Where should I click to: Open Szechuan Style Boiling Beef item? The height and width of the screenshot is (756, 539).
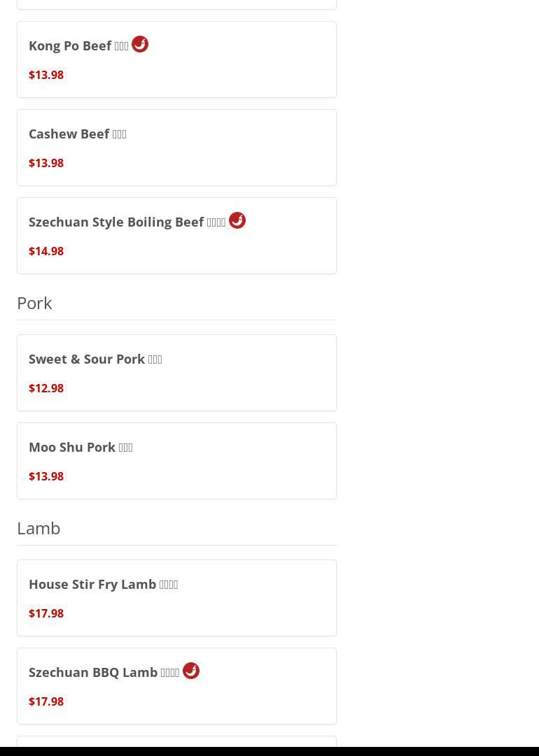point(127,222)
